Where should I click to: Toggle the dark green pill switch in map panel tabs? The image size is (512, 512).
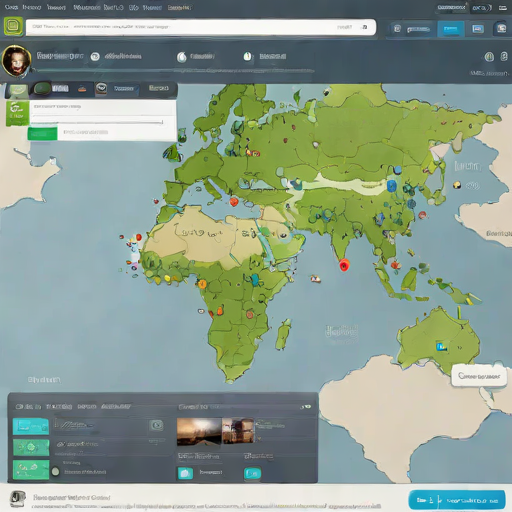click(42, 88)
